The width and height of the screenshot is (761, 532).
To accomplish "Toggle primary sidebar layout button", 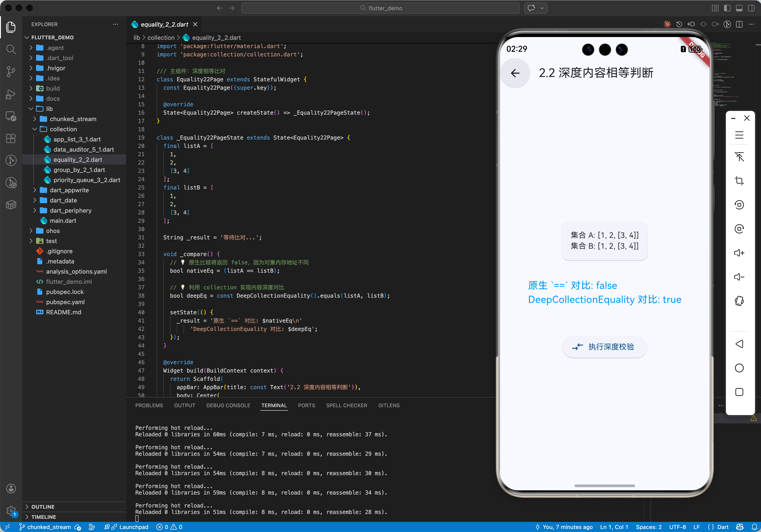I will point(727,8).
